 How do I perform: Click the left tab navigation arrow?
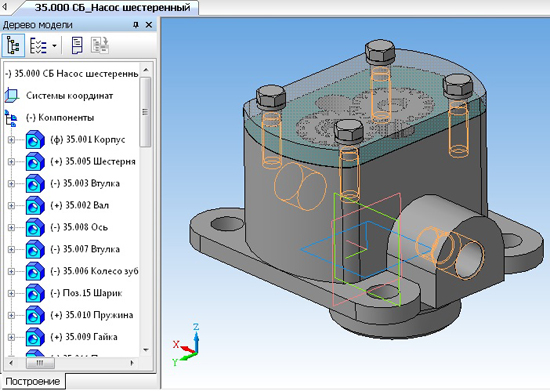[5, 7]
